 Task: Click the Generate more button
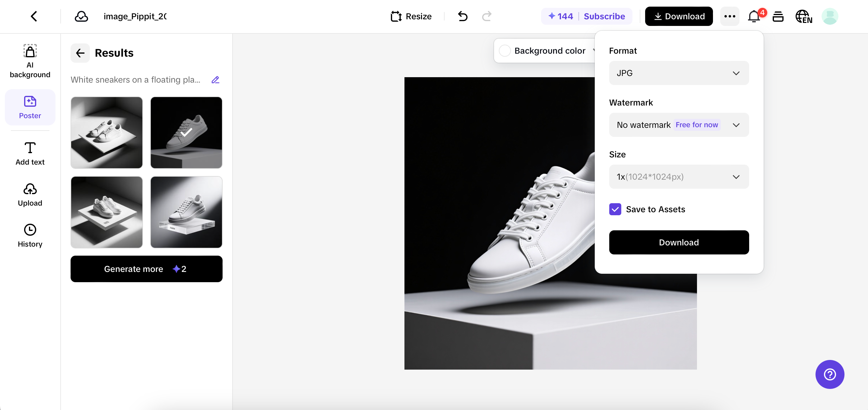(x=147, y=269)
